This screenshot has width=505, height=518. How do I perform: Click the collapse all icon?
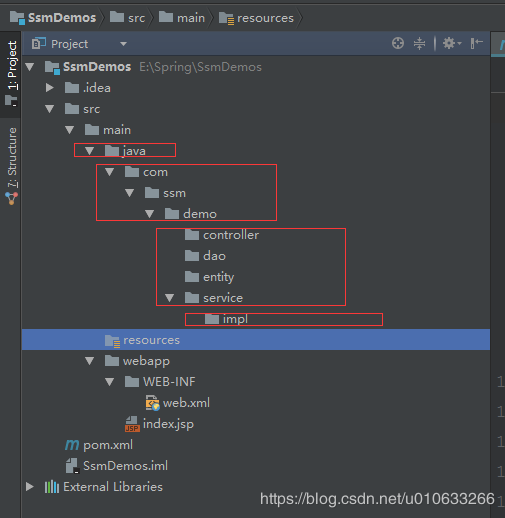[x=419, y=43]
